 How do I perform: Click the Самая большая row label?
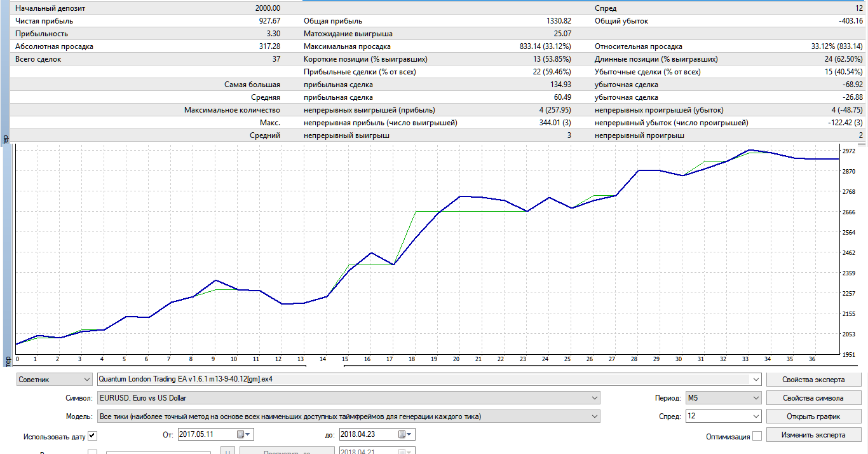click(x=252, y=85)
